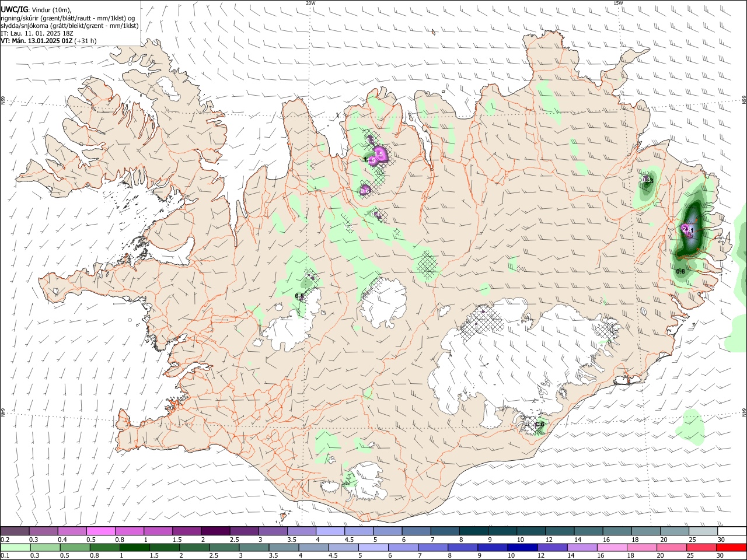Pick the upper-row lavender swatch labeled 4
Image resolution: width=747 pixels, height=560 pixels.
point(330,531)
